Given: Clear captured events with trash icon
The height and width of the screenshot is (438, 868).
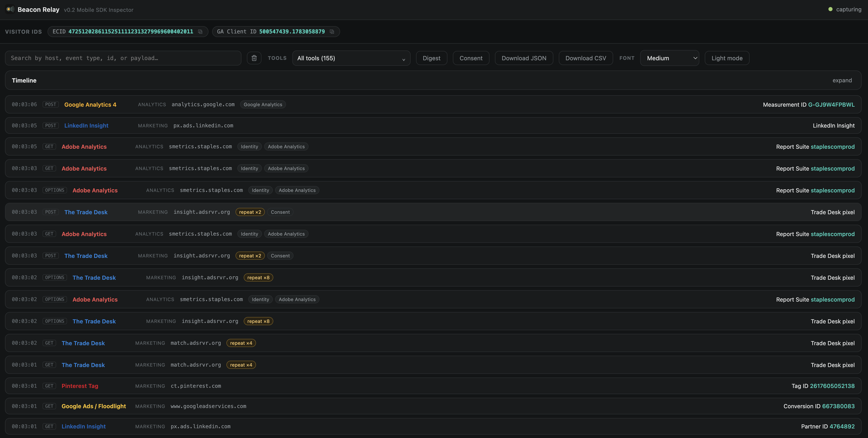Looking at the screenshot, I should coord(254,58).
